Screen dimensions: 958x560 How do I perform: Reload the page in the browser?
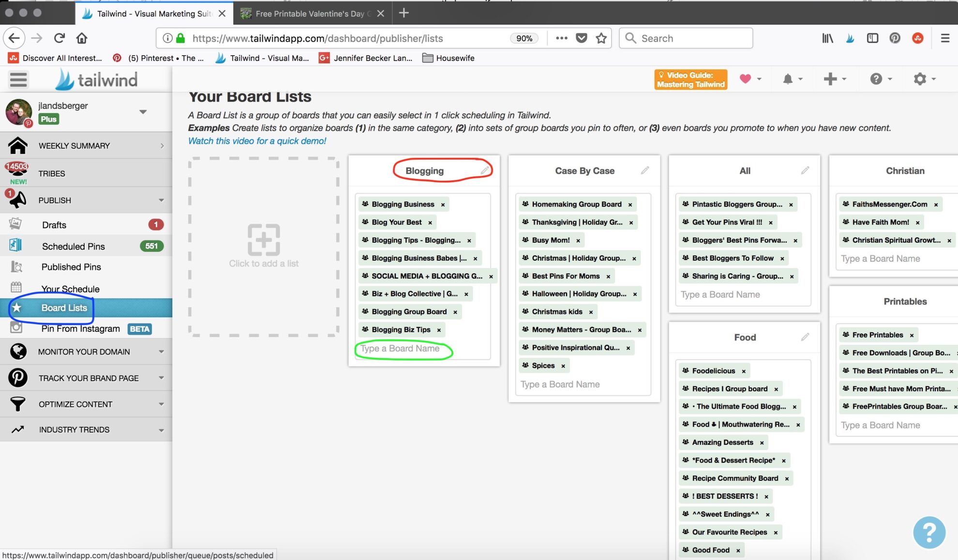(x=59, y=38)
